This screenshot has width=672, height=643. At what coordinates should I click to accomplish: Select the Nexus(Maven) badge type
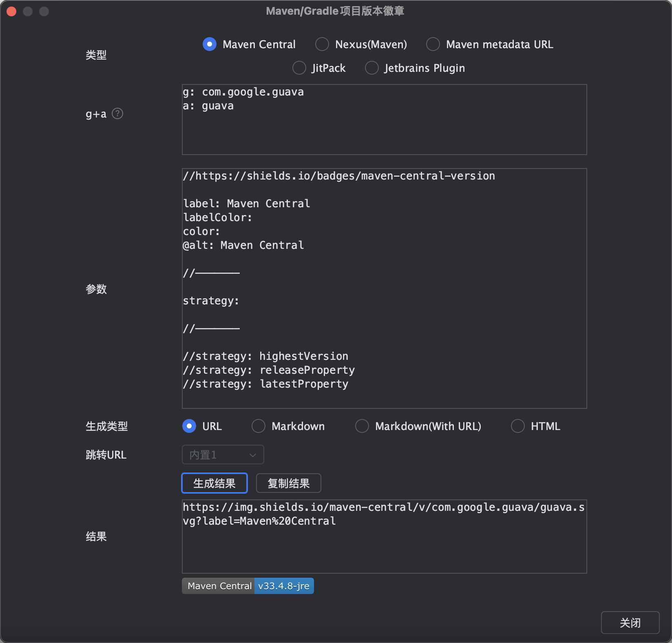pyautogui.click(x=322, y=44)
